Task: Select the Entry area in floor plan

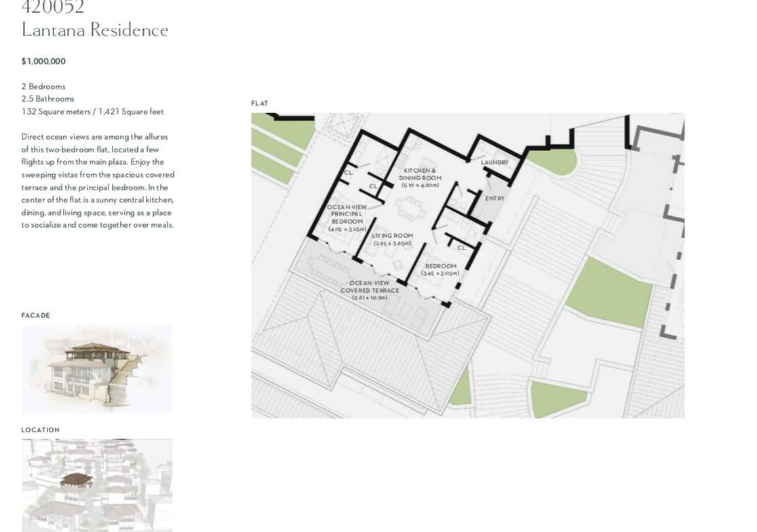Action: point(494,199)
